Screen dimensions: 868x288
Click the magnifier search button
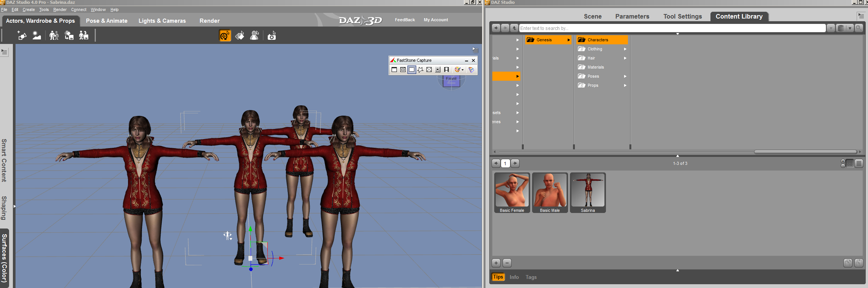point(859,28)
